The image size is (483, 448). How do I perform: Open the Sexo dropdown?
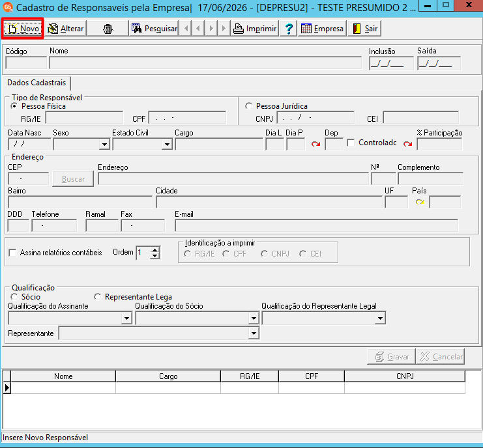105,145
